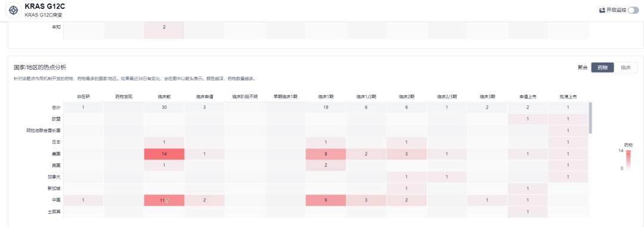The image size is (644, 227).
Task: Click the 美国 临床1期 cell showing 8
Action: 326,154
